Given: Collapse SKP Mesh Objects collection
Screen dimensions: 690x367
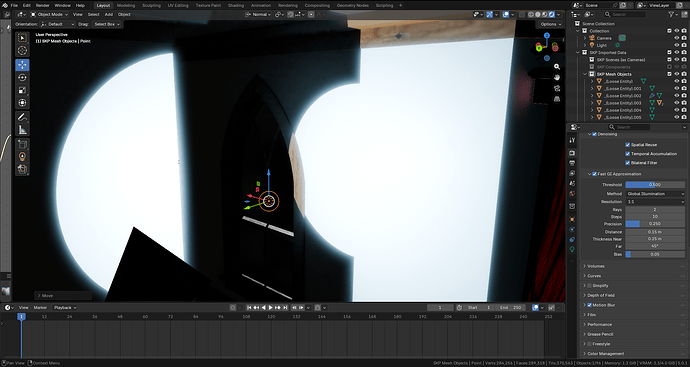Looking at the screenshot, I should (x=585, y=74).
